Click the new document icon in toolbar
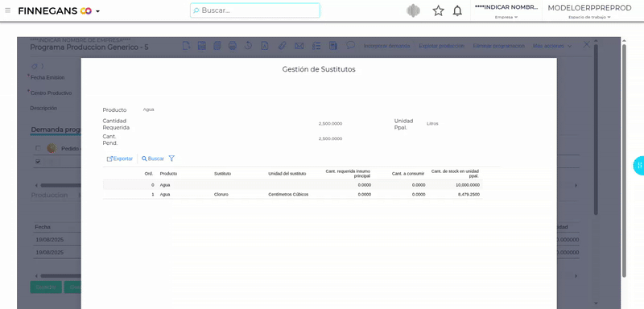Viewport: 644px width, 309px height. (x=186, y=46)
